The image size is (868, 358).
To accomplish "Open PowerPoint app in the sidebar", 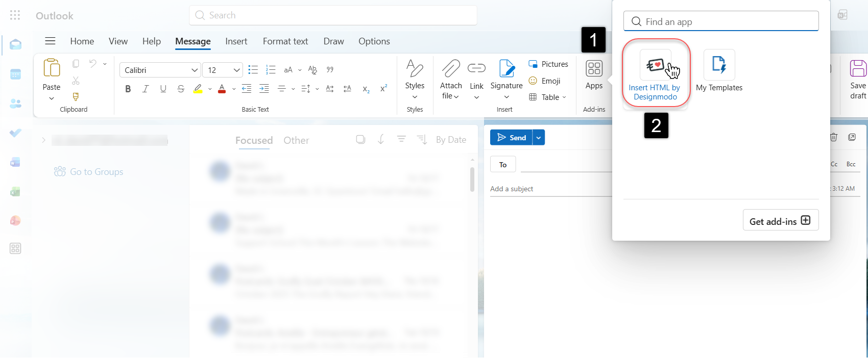I will pyautogui.click(x=15, y=220).
